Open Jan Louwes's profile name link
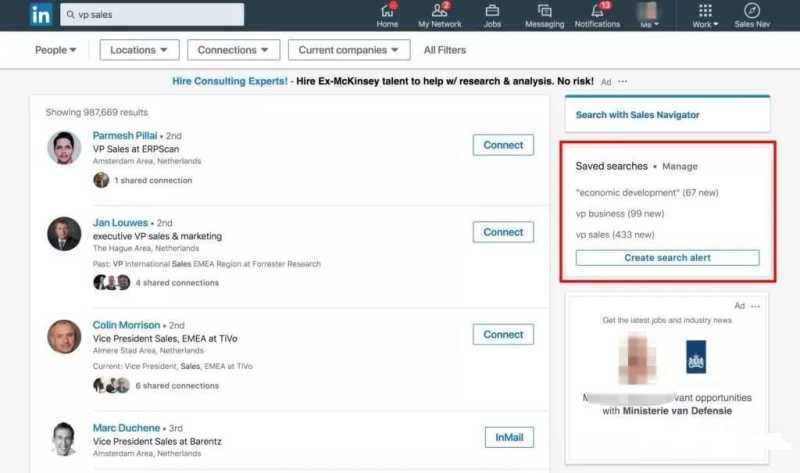The width and height of the screenshot is (800, 473). click(120, 223)
